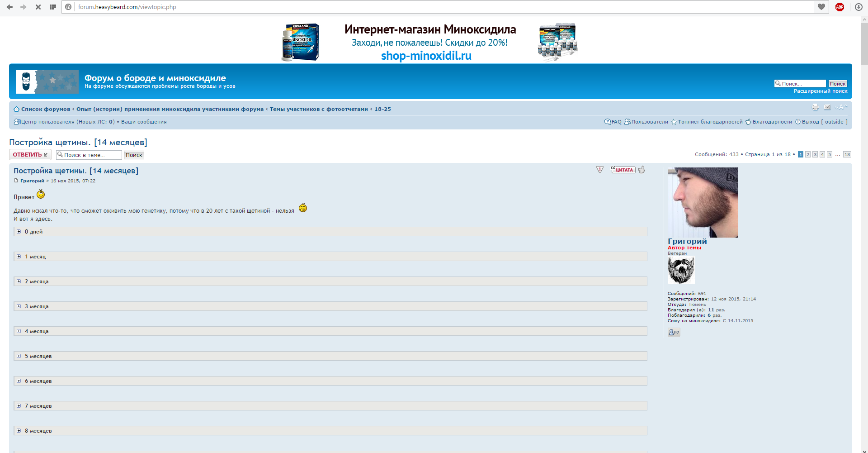This screenshot has width=868, height=453.
Task: Focus the 'Поиск в теме' field
Action: pyautogui.click(x=89, y=155)
